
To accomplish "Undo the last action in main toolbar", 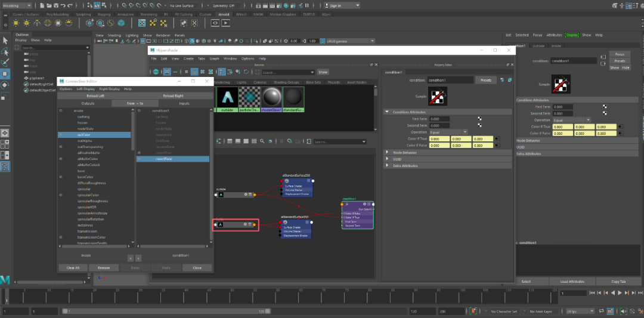I will coord(63,6).
